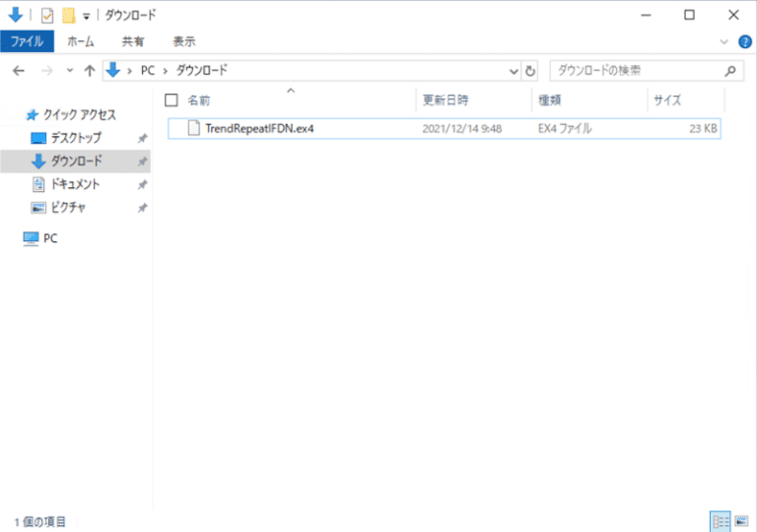Click the date 2021/12/14 9:48 cell
The width and height of the screenshot is (757, 532).
click(x=462, y=128)
